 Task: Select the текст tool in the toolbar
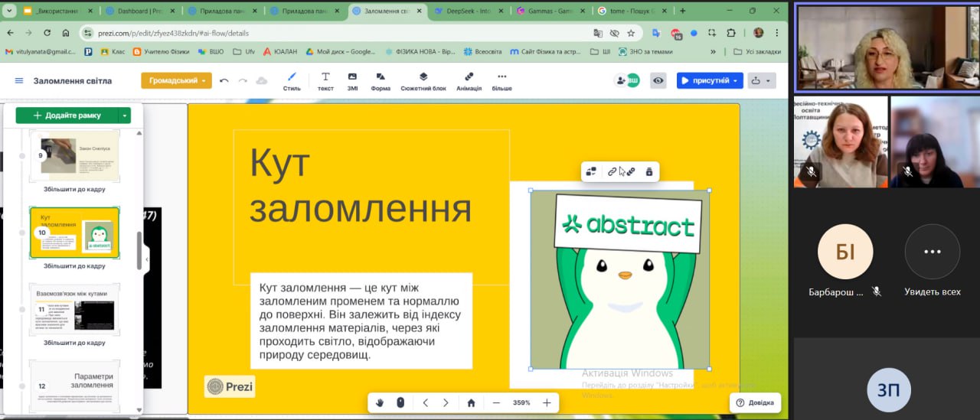click(x=325, y=80)
